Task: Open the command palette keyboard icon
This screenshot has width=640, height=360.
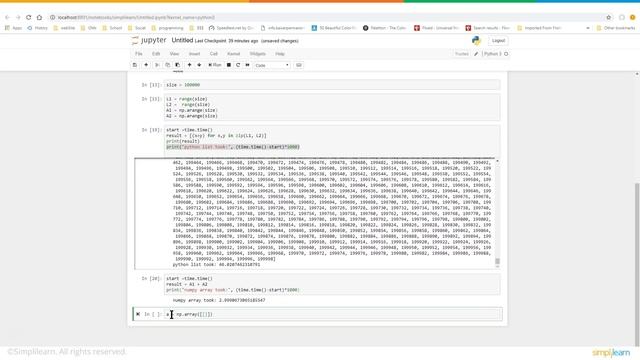Action: pos(299,65)
